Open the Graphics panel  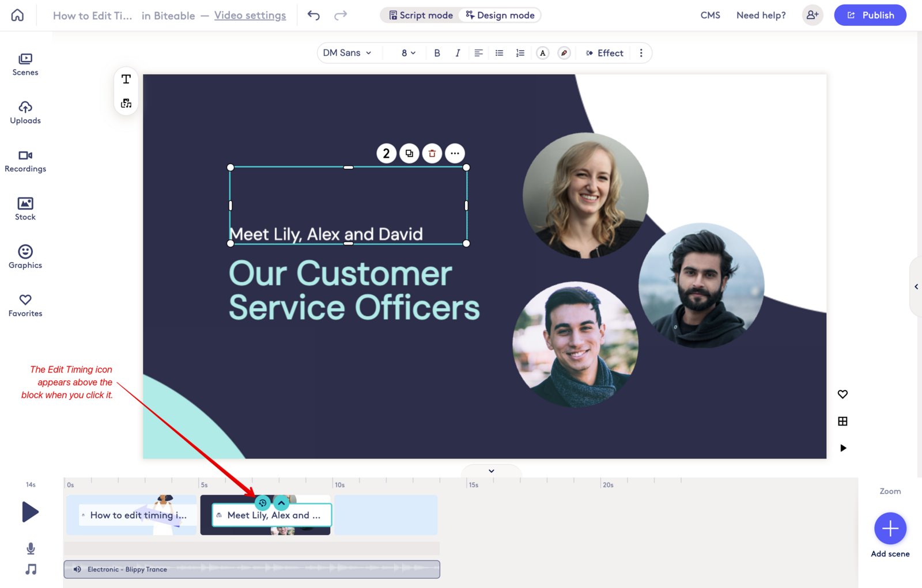pyautogui.click(x=25, y=257)
